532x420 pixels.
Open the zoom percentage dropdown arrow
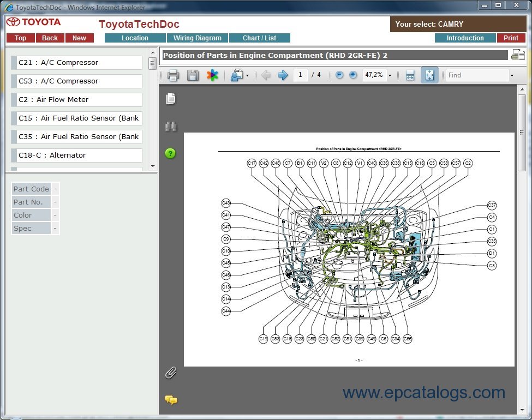point(390,75)
